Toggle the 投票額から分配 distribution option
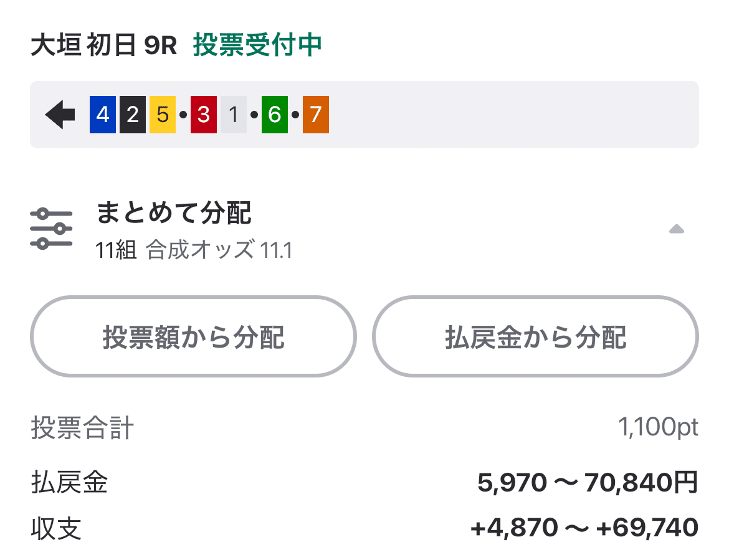Viewport: 729px width, 560px height. click(194, 336)
